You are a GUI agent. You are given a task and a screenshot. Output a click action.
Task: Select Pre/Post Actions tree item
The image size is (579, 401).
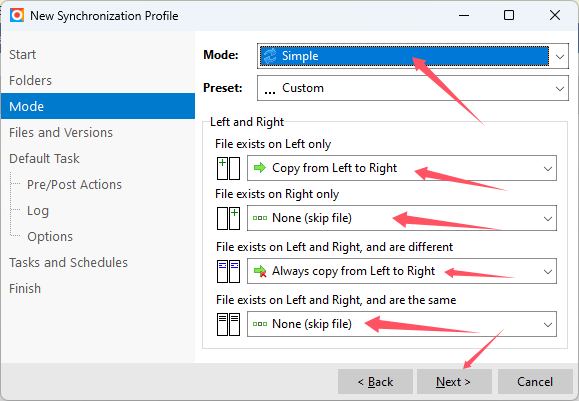point(74,185)
